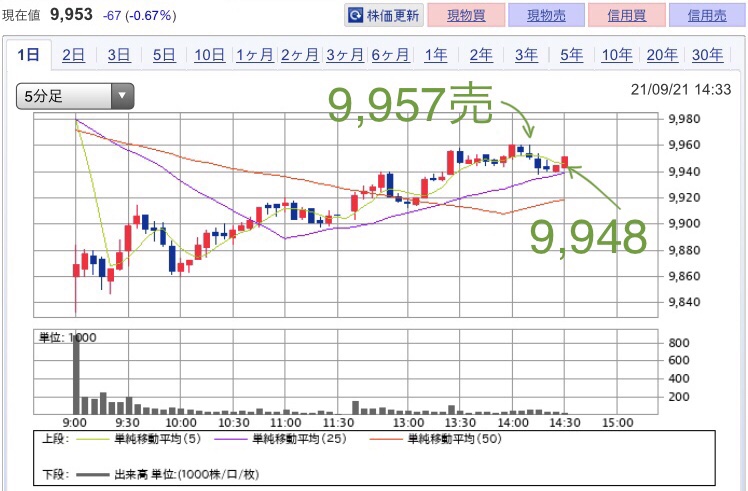Screen dimensions: 748x491
Task: Click the dropdown arrow beside 5分足
Action: (122, 96)
